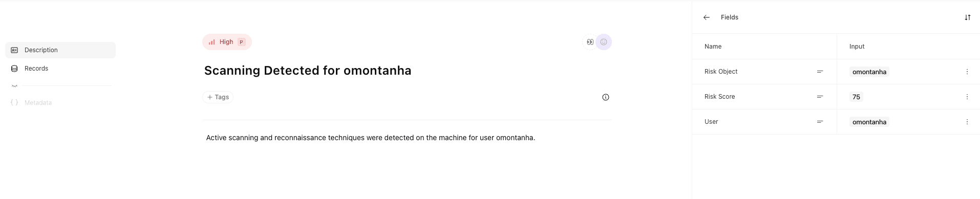Open the High severity dropdown pill

[x=227, y=42]
